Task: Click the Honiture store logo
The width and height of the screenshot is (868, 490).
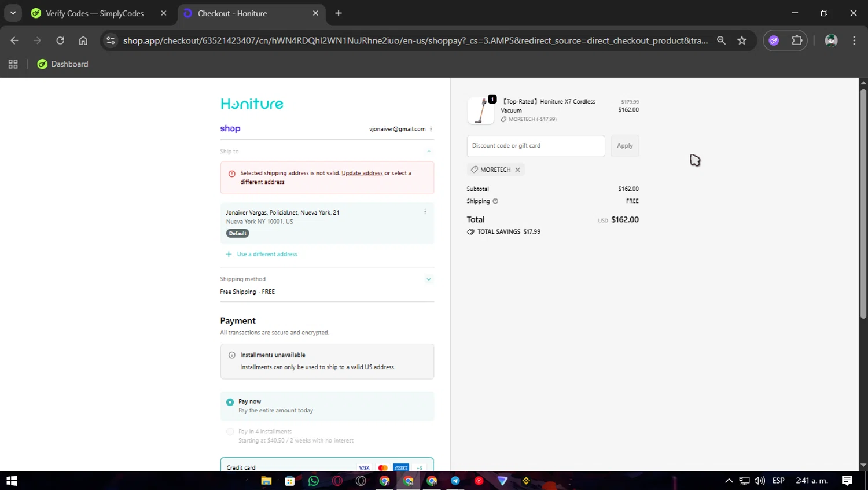Action: tap(252, 104)
